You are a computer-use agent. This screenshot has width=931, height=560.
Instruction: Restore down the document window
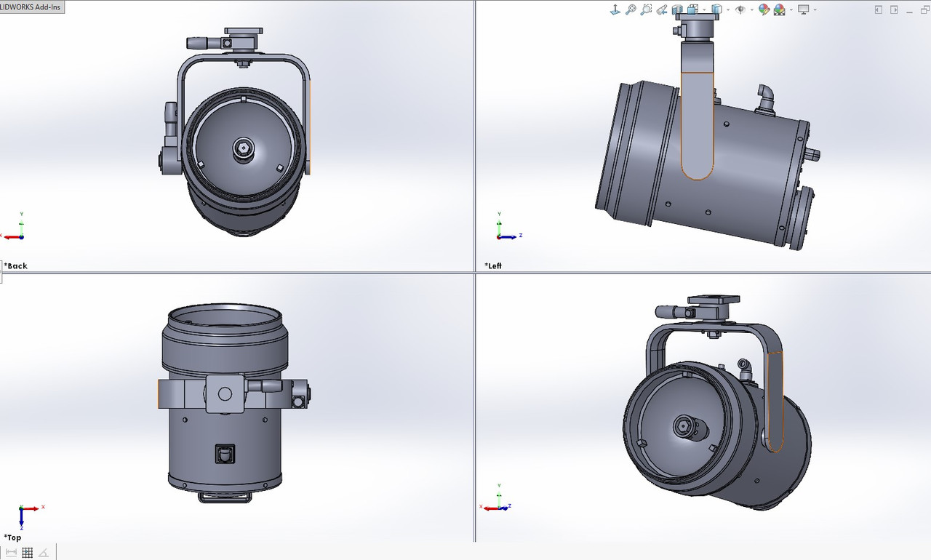925,10
